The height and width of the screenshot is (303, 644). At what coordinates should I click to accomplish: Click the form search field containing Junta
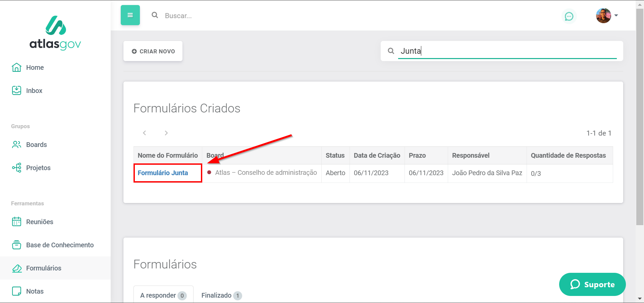click(506, 51)
